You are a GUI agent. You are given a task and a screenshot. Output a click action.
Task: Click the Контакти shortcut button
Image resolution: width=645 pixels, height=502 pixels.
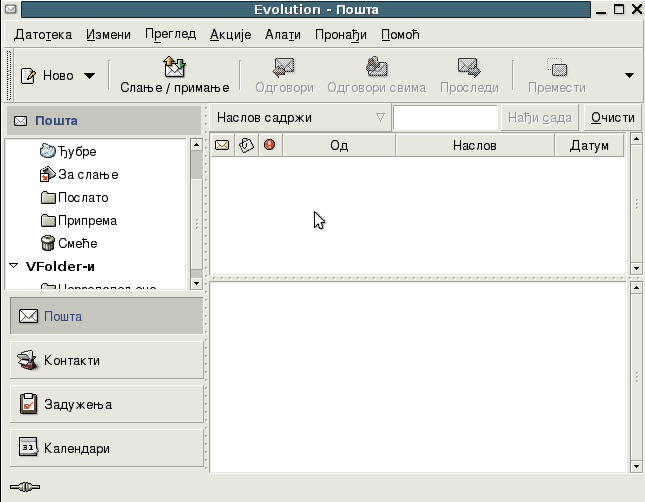(x=107, y=360)
